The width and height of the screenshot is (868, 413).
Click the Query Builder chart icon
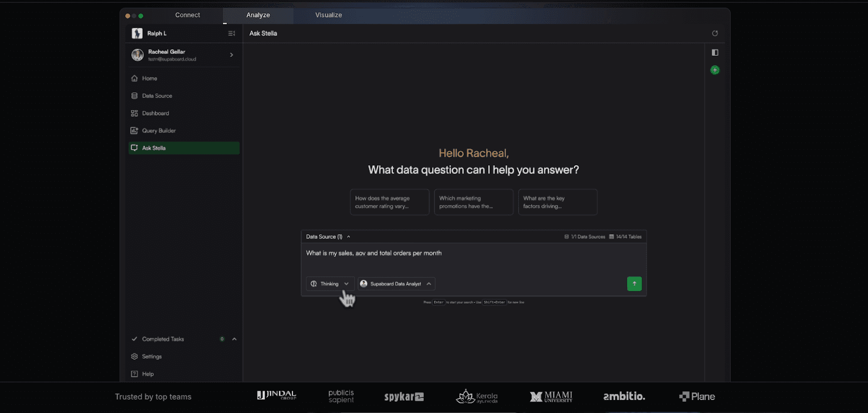pos(135,131)
